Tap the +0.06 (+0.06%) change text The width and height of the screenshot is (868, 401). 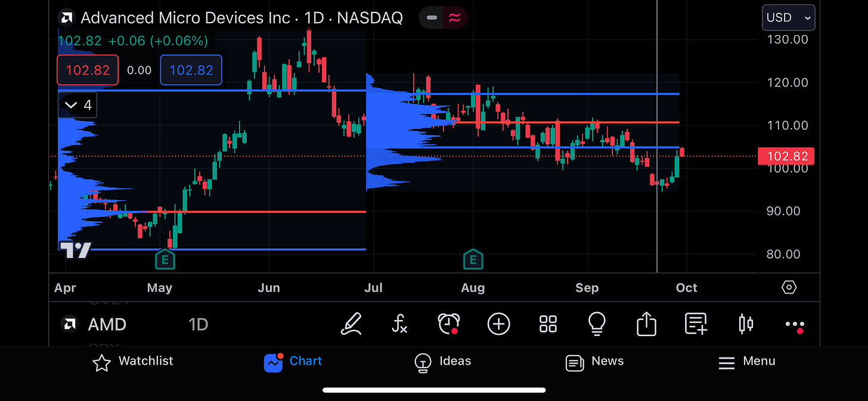(158, 41)
